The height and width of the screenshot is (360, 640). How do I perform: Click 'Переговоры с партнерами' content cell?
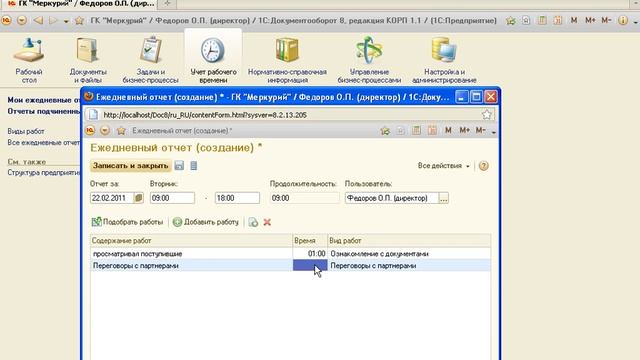[191, 265]
